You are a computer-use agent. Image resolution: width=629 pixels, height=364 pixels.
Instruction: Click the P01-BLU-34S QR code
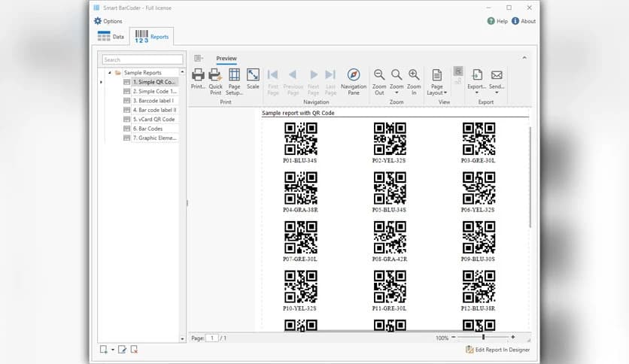point(301,138)
